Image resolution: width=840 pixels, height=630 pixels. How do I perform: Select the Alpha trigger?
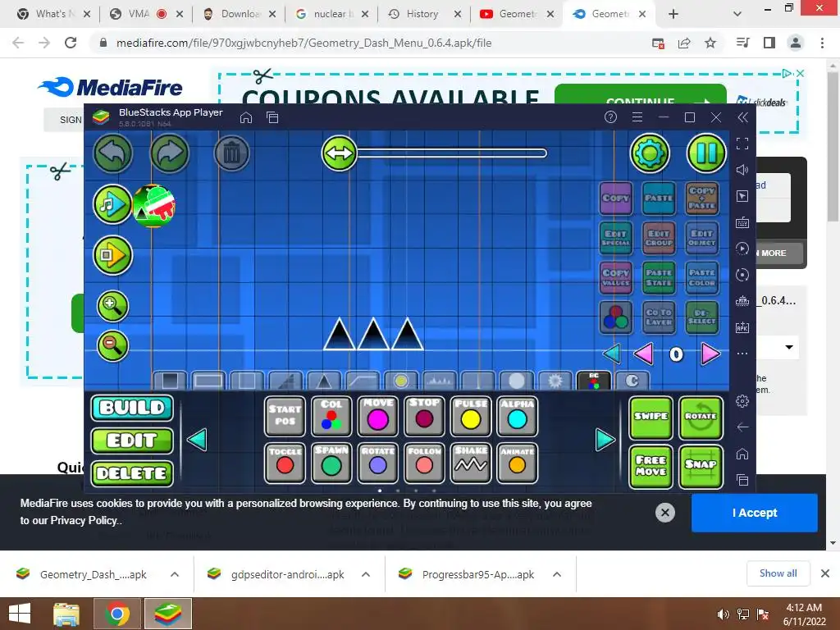517,416
